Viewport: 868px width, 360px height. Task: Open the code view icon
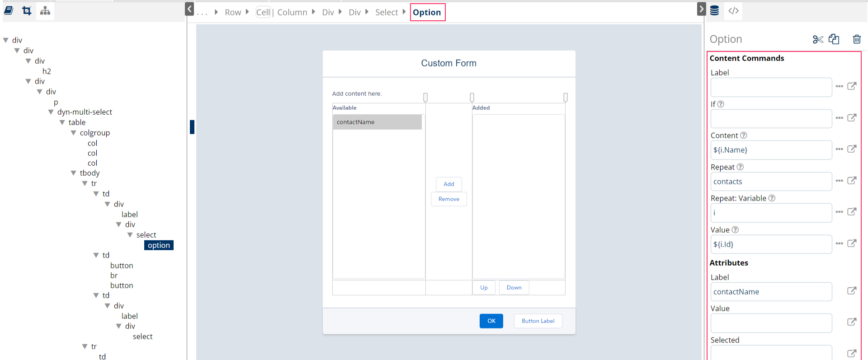pyautogui.click(x=733, y=11)
